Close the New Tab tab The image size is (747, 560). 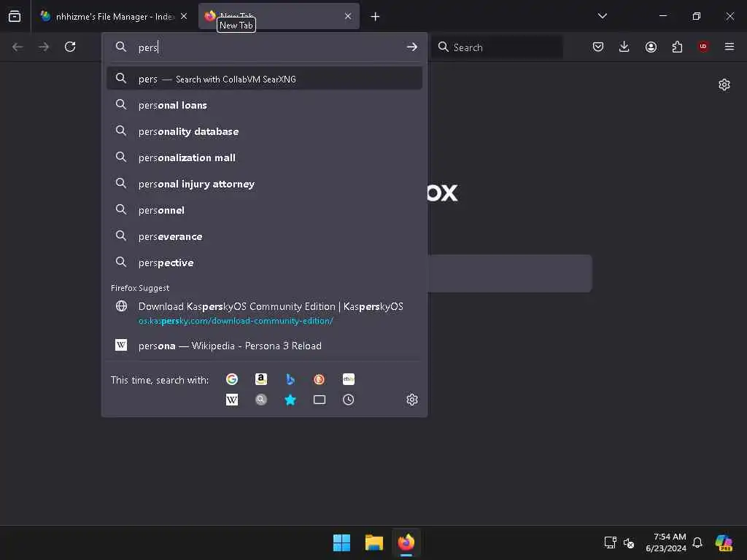pos(348,16)
